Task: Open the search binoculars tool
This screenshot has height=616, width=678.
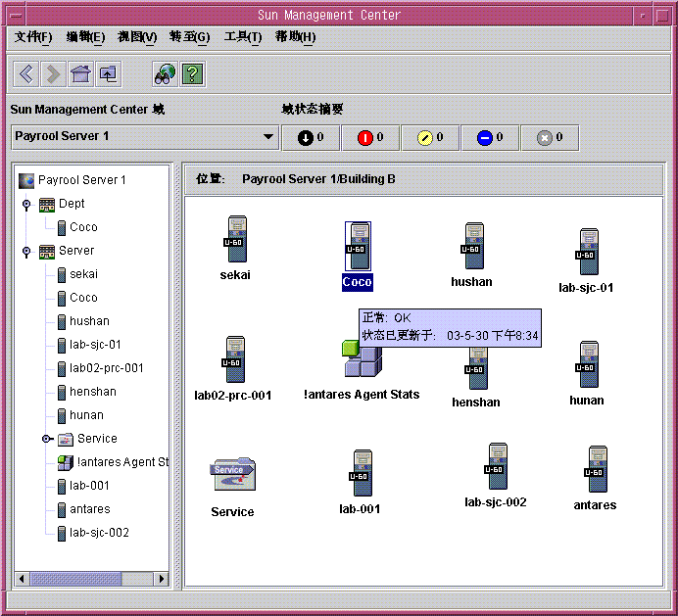Action: click(165, 74)
